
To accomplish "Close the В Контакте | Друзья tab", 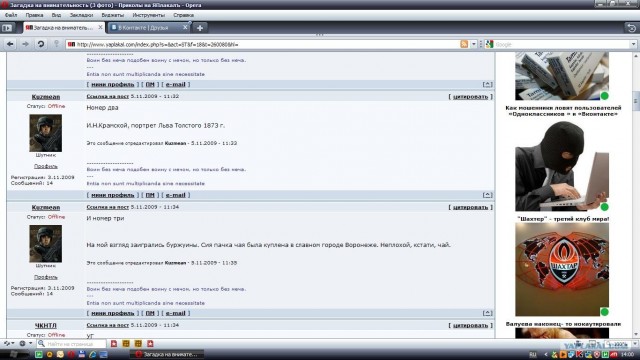I will (185, 27).
